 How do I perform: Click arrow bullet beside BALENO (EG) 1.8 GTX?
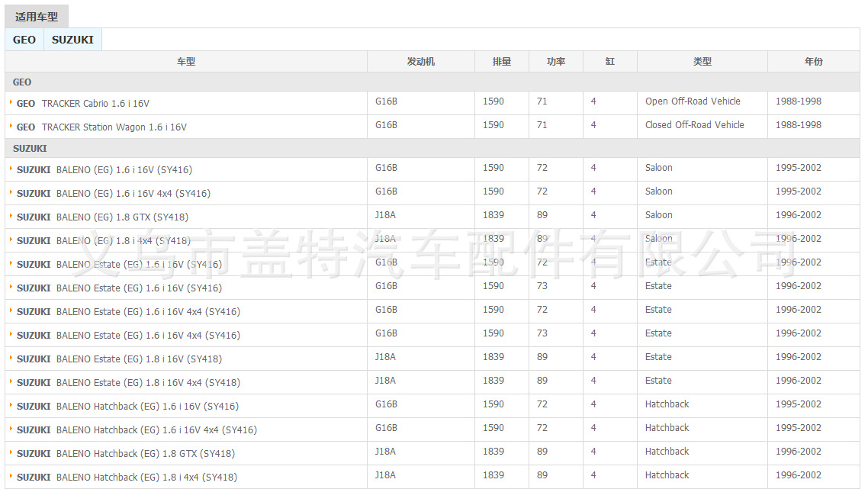(11, 215)
